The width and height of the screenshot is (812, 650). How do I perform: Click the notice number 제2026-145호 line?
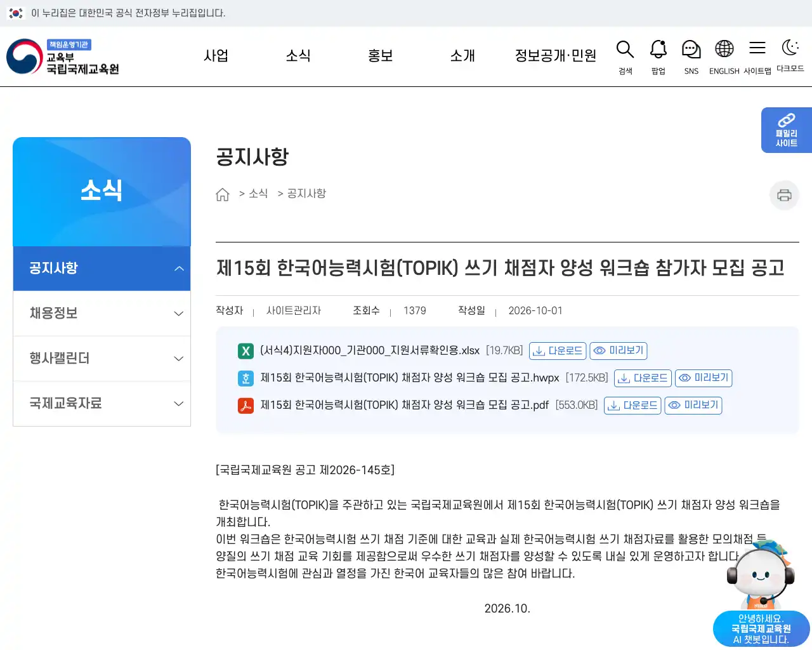coord(305,470)
